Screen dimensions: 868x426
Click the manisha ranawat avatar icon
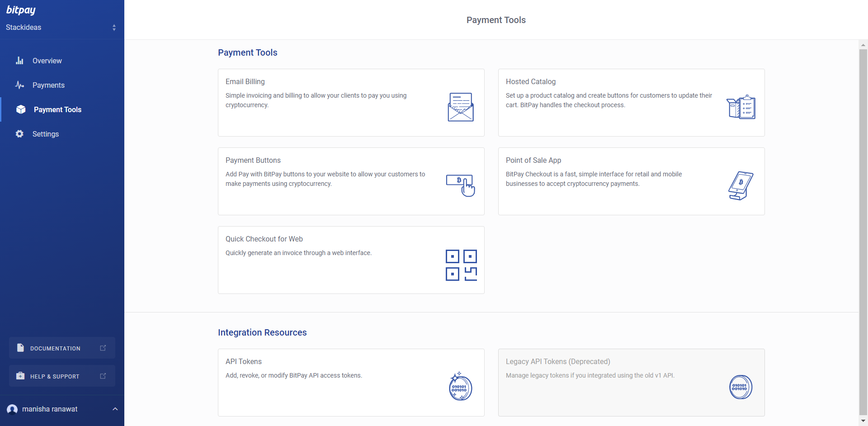pyautogui.click(x=12, y=409)
